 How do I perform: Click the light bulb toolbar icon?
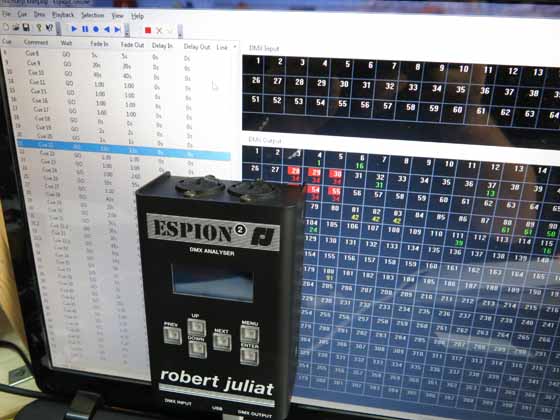coord(39,28)
